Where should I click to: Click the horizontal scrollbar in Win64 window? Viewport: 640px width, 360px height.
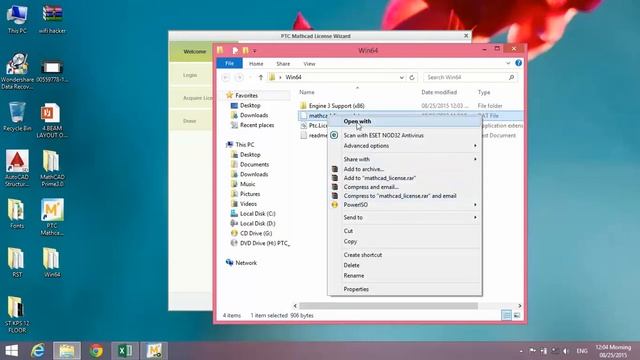click(x=388, y=306)
